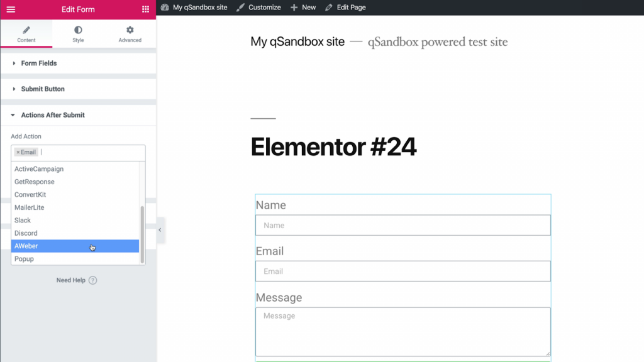Select AWeber from the action list

coord(26,246)
